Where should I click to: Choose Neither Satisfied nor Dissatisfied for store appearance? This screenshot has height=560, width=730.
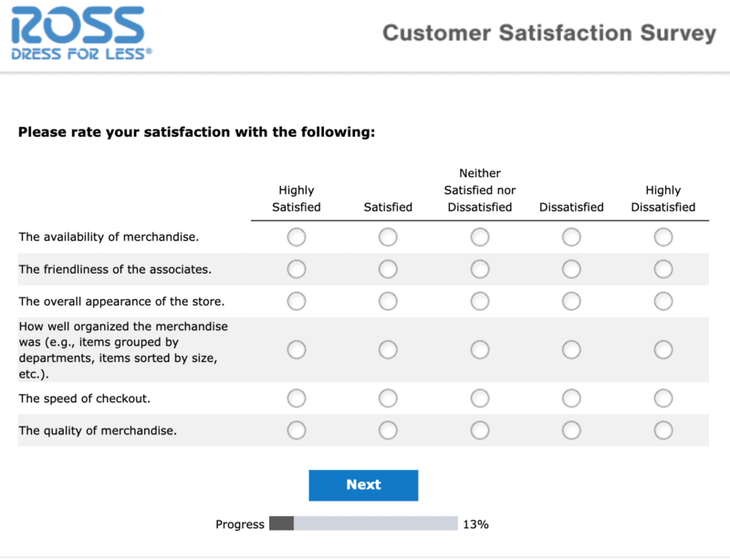pos(480,301)
